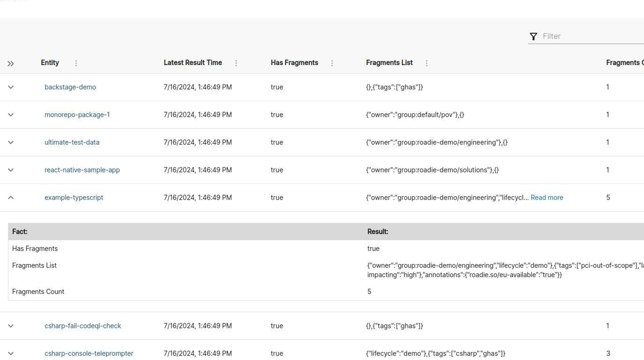The width and height of the screenshot is (644, 360).
Task: Expand the backstage-demo row
Action: pyautogui.click(x=11, y=87)
